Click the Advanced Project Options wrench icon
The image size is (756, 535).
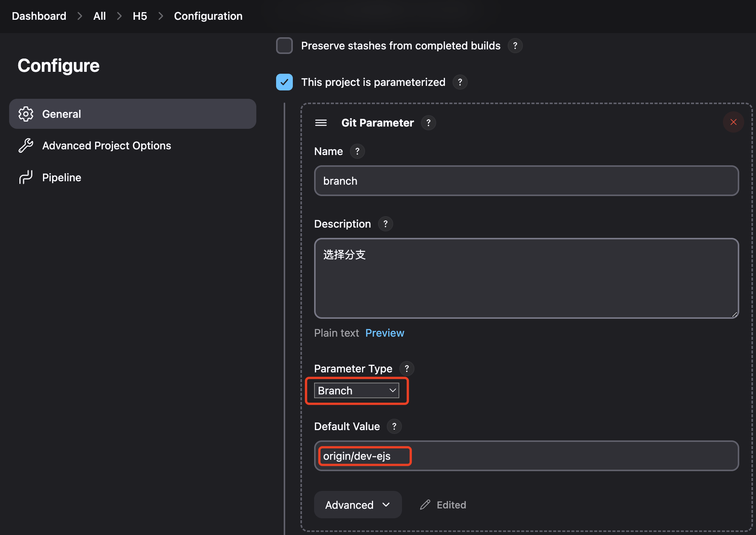26,146
